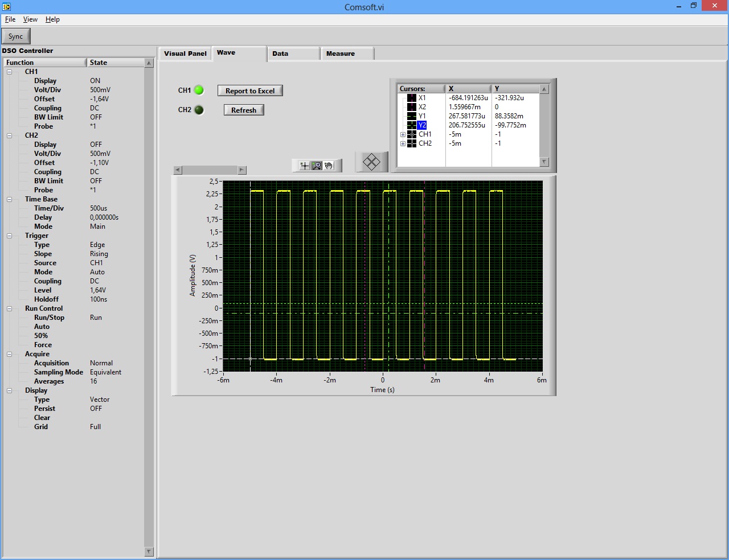Toggle the CH2 dark LED indicator
Image resolution: width=729 pixels, height=560 pixels.
(x=199, y=110)
